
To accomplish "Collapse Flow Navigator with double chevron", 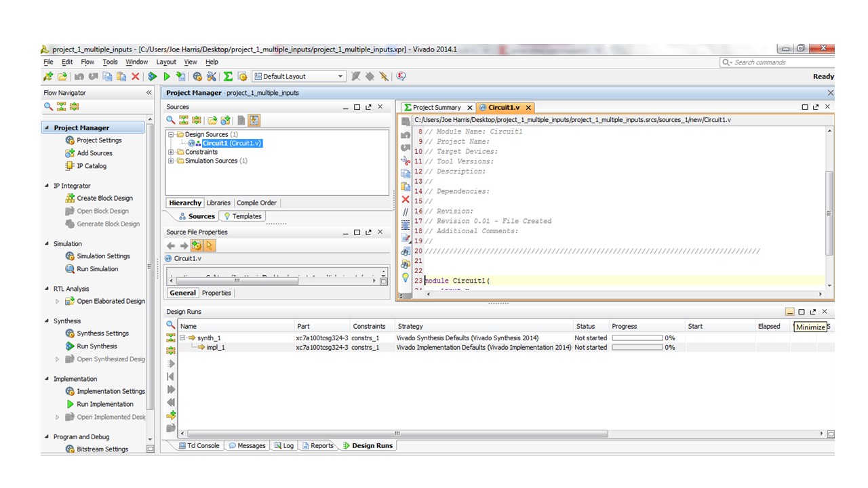I will coord(149,93).
